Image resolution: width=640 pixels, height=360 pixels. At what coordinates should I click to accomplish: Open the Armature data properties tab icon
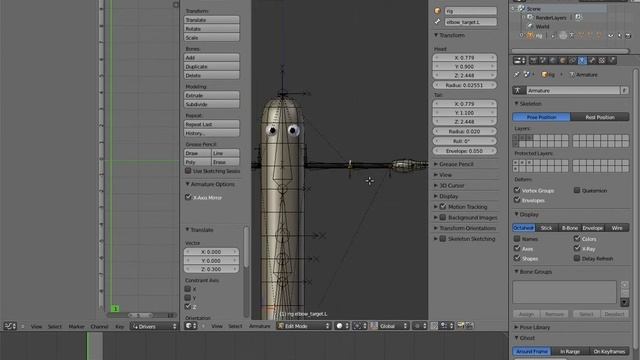tap(582, 61)
